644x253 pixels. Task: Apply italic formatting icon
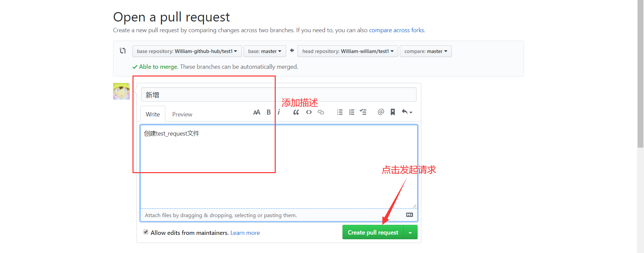[x=279, y=112]
